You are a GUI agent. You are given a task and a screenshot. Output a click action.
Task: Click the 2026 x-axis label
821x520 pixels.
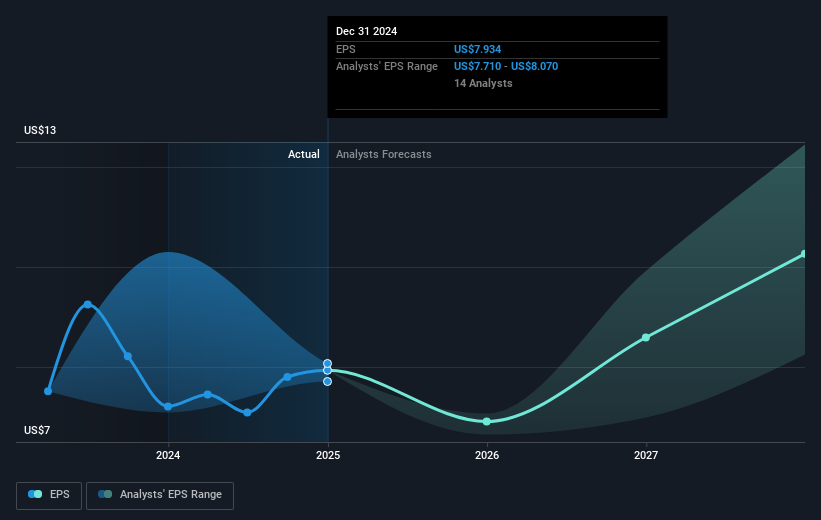(x=487, y=456)
